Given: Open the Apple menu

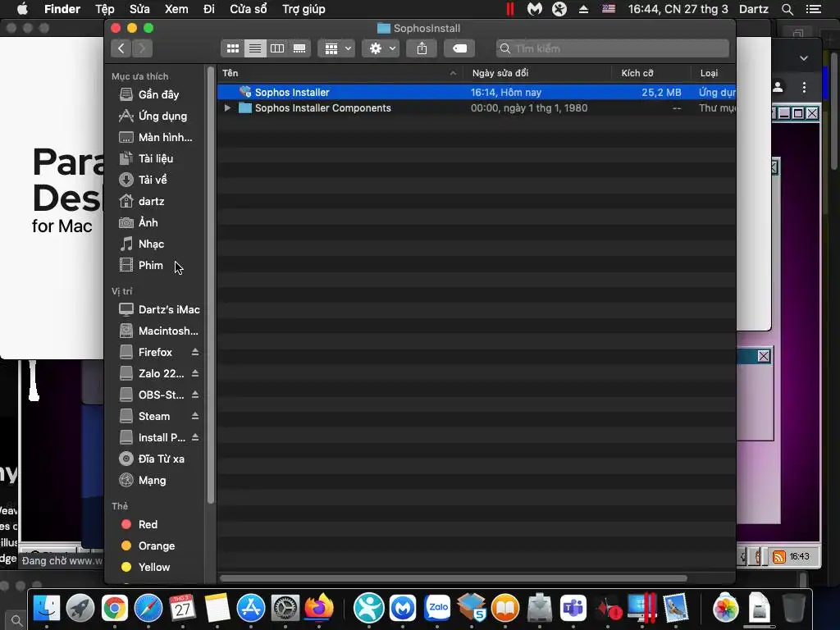Looking at the screenshot, I should point(22,9).
